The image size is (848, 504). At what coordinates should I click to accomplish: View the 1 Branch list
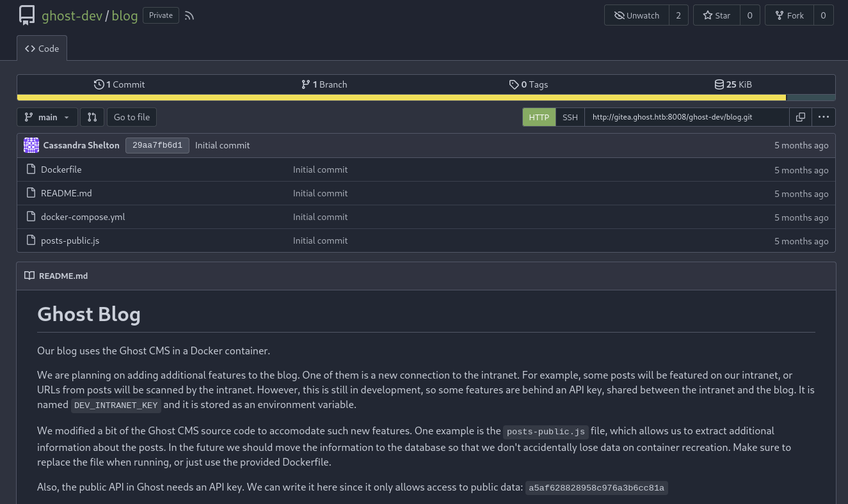[x=324, y=84]
